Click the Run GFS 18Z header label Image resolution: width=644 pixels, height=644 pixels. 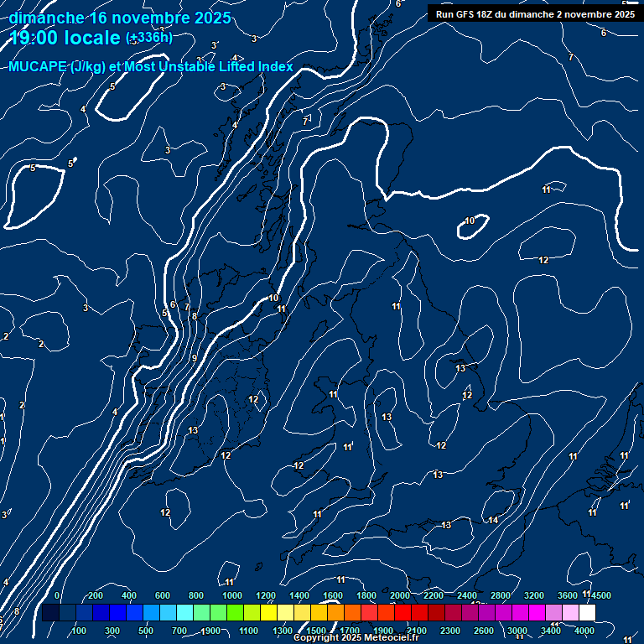point(535,14)
